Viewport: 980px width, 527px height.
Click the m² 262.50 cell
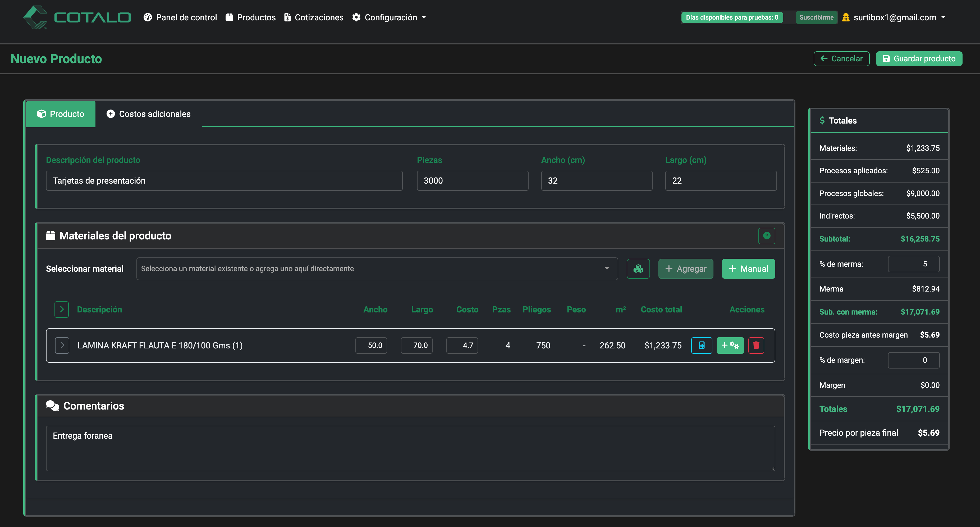point(612,346)
